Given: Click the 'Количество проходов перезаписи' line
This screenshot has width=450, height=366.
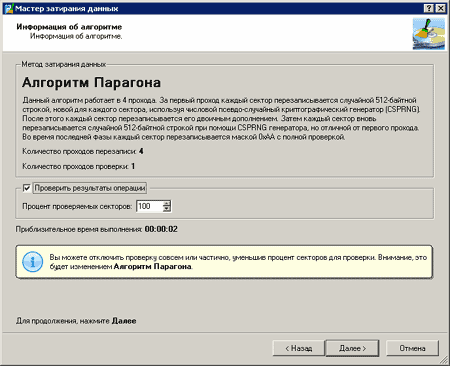Looking at the screenshot, I should [x=83, y=152].
